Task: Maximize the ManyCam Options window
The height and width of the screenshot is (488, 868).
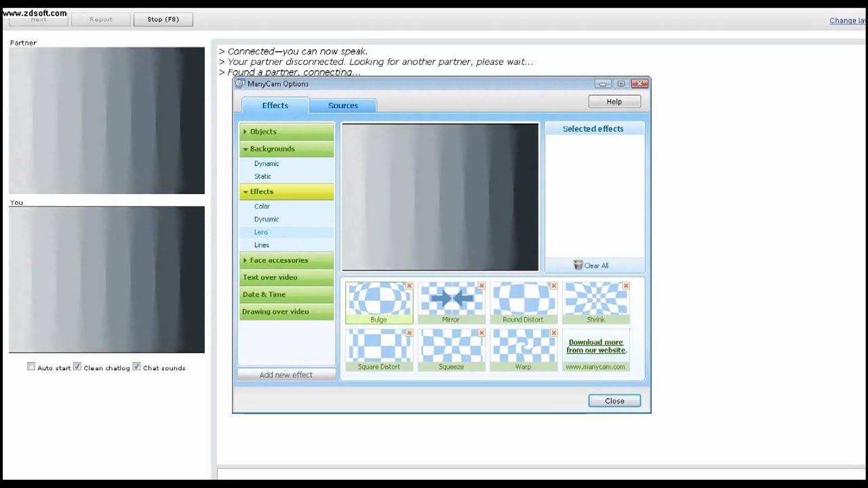Action: pos(620,83)
